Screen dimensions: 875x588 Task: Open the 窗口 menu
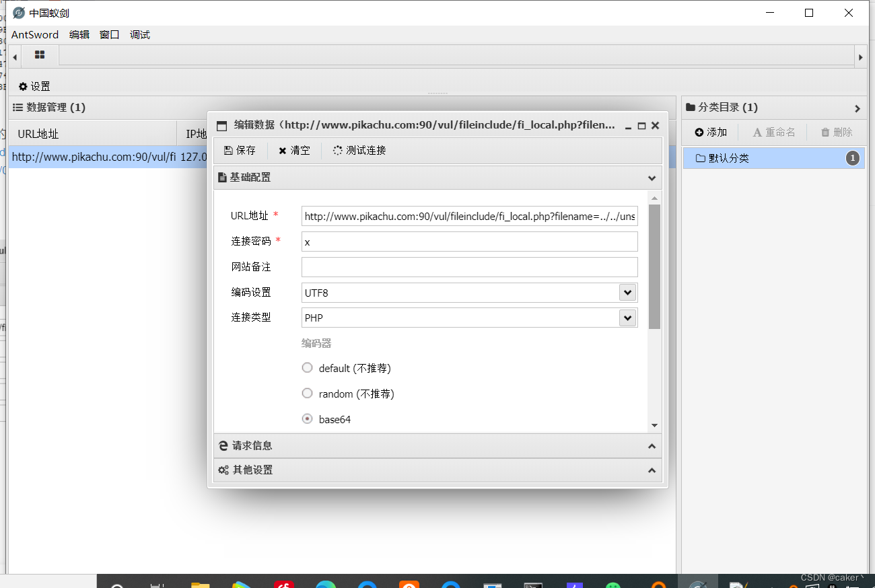coord(110,34)
